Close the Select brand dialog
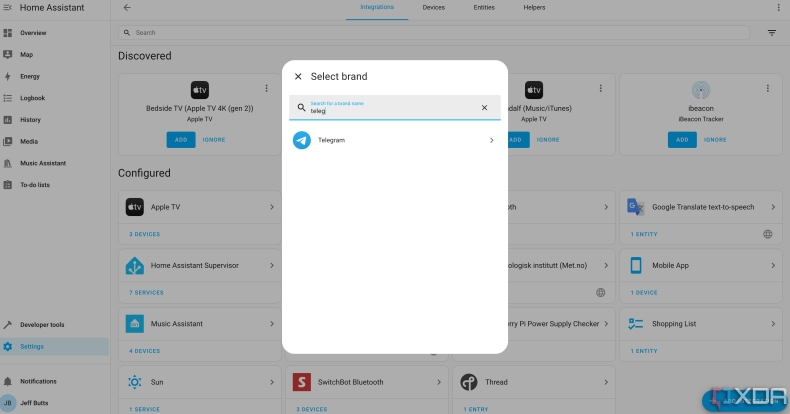 pos(298,76)
